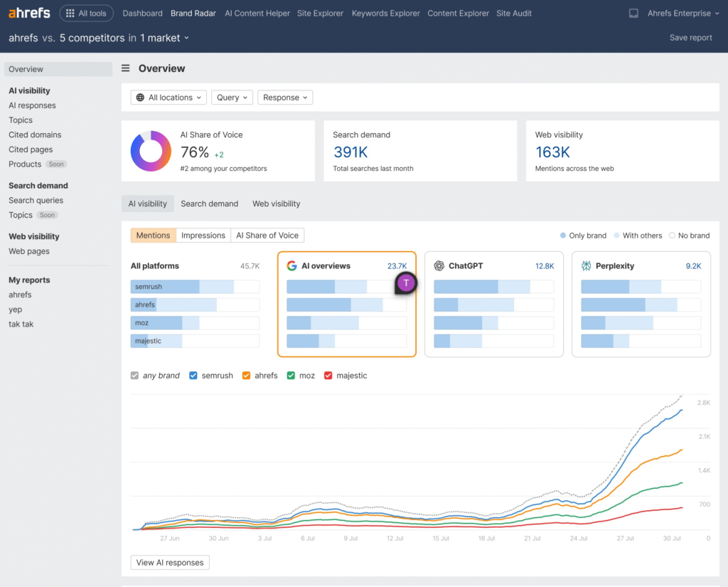Uncheck the semrush checkbox
The height and width of the screenshot is (587, 728).
(193, 376)
